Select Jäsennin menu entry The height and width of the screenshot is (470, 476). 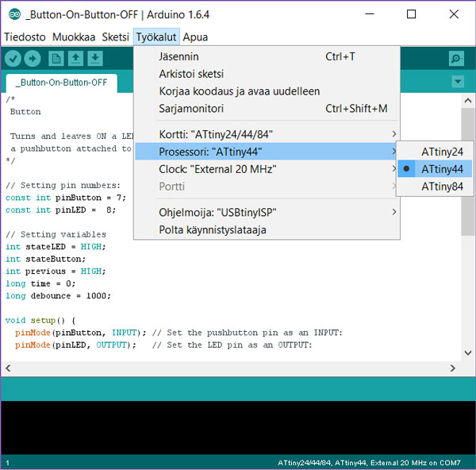coord(267,56)
